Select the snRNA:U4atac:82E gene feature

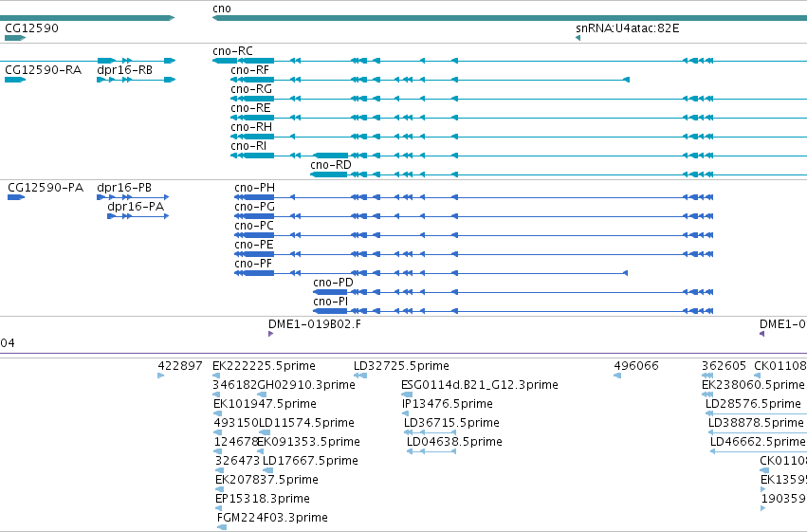578,38
